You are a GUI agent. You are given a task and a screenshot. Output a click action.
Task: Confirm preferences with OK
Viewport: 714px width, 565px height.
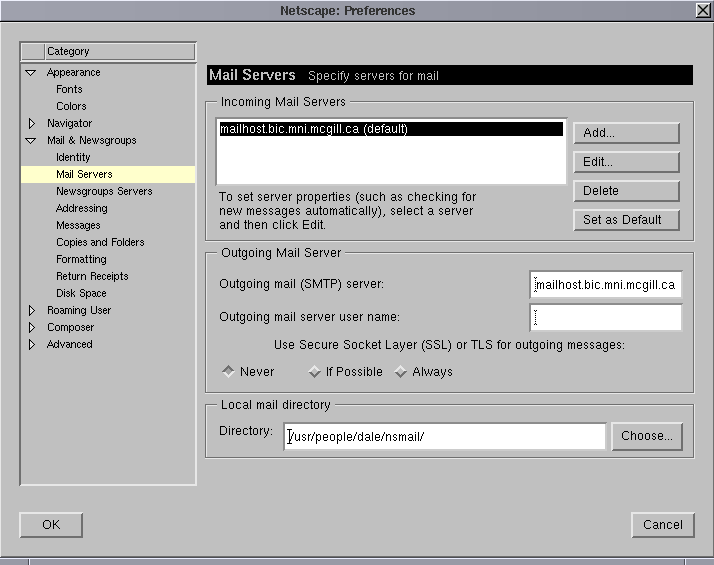51,525
